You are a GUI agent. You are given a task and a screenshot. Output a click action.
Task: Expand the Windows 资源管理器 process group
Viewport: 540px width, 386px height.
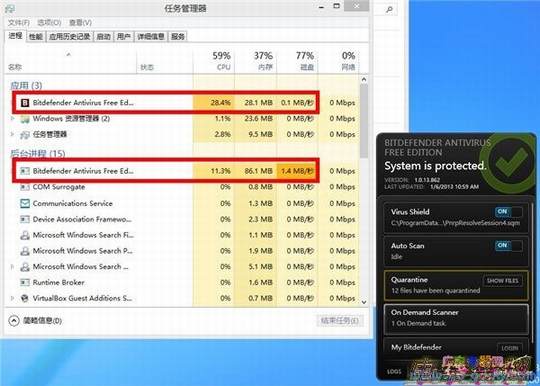[12, 118]
